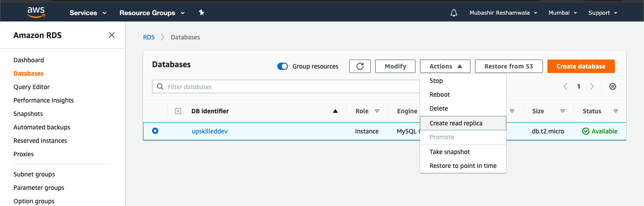This screenshot has height=206, width=644.
Task: Open the AWS home logo
Action: click(36, 12)
